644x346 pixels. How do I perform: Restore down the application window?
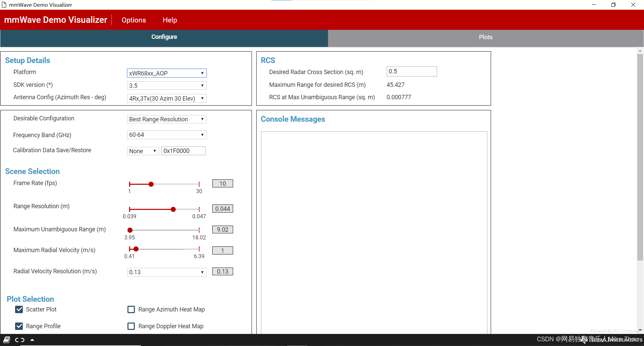tap(613, 5)
